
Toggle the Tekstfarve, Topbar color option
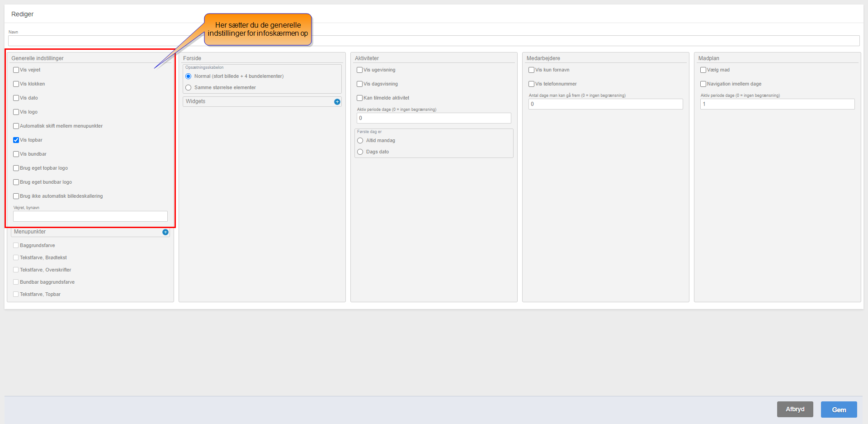(x=16, y=295)
